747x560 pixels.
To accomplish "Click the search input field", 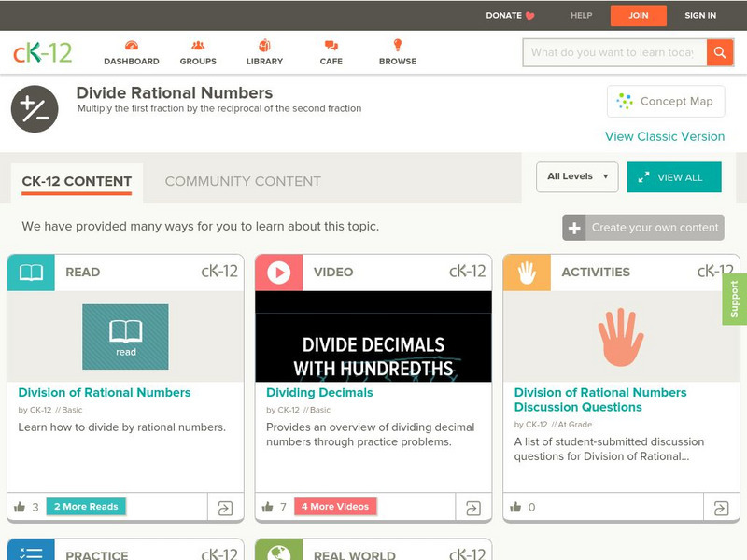I will [614, 52].
